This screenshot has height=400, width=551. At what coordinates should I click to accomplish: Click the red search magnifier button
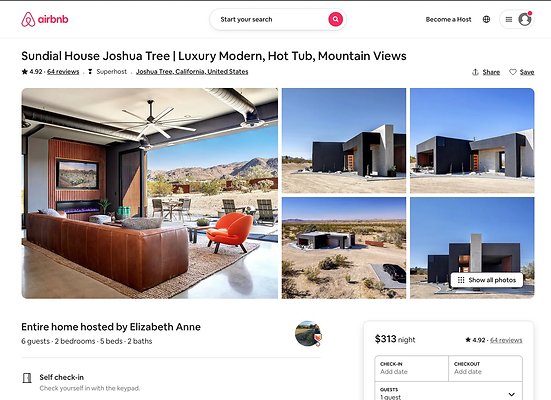[336, 19]
